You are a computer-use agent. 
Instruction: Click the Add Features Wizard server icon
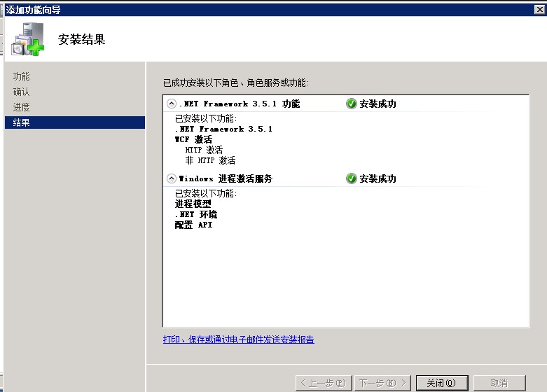click(x=27, y=39)
